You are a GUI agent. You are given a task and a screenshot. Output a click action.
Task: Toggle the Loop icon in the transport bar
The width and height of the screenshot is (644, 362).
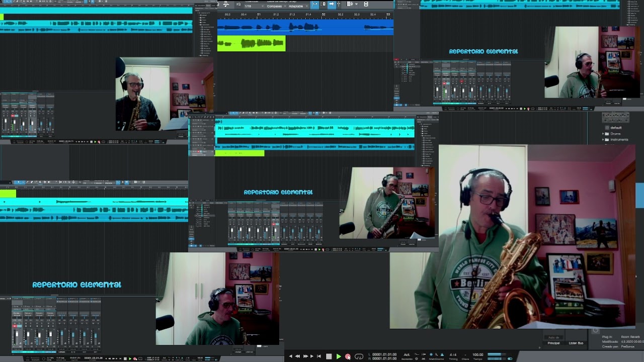pyautogui.click(x=359, y=356)
